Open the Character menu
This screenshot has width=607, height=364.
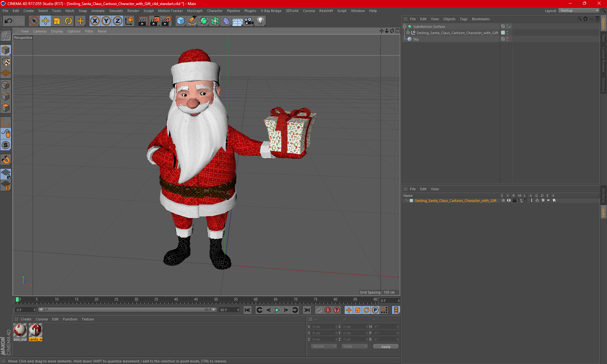pyautogui.click(x=215, y=11)
